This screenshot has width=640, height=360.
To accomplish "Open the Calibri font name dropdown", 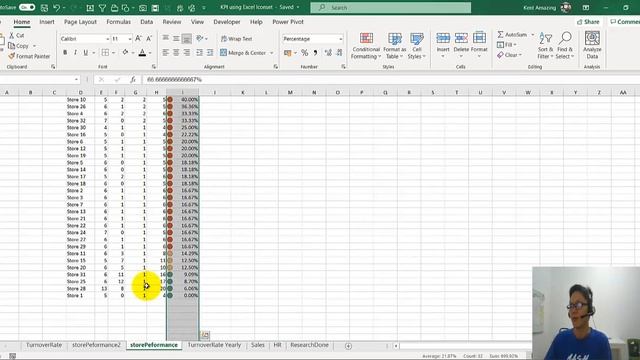I will point(108,39).
